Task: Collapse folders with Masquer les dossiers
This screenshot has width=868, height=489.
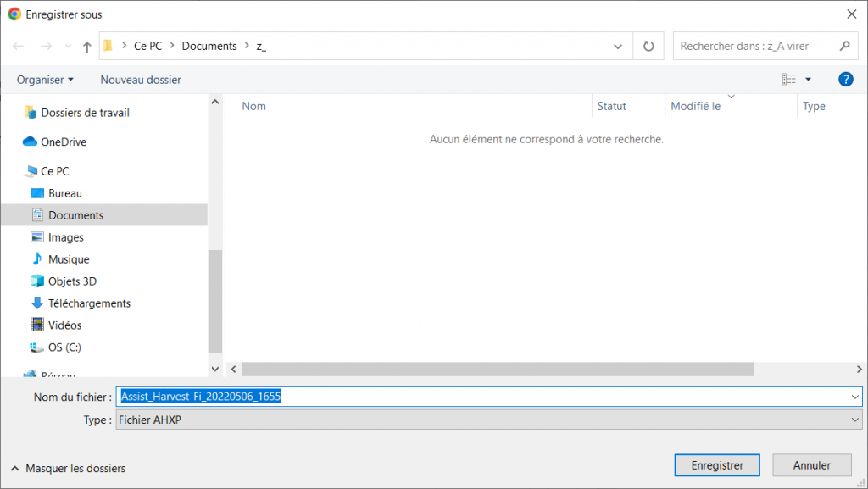Action: [68, 468]
